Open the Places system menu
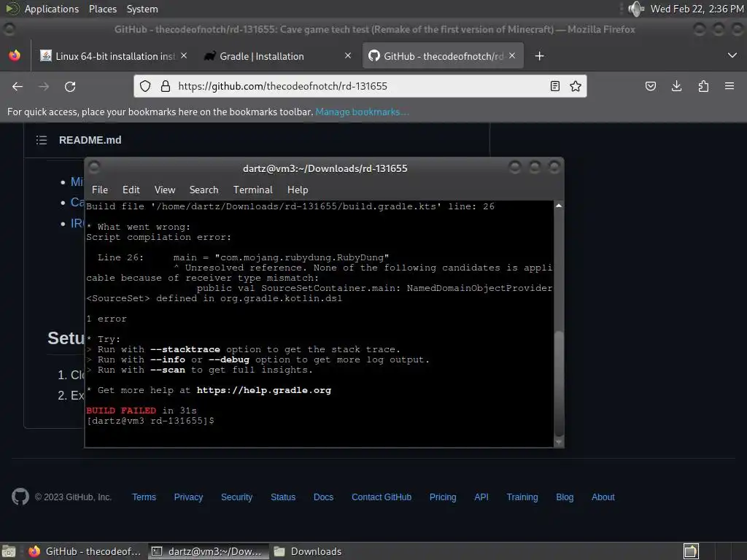This screenshot has width=747, height=560. pyautogui.click(x=102, y=9)
